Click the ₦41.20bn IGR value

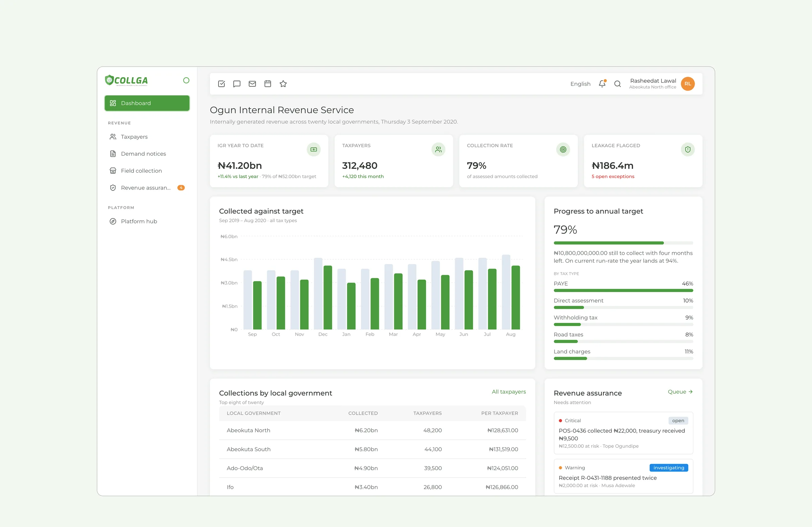240,166
